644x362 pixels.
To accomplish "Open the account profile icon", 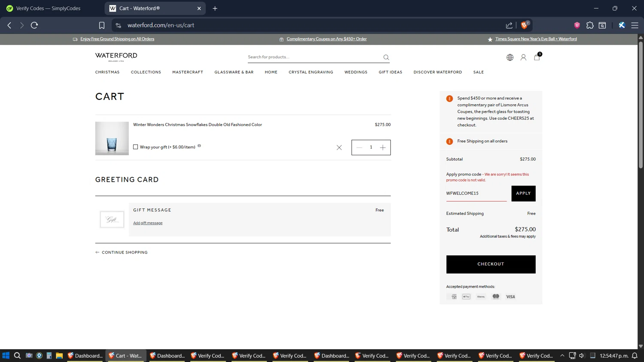I will [x=523, y=57].
